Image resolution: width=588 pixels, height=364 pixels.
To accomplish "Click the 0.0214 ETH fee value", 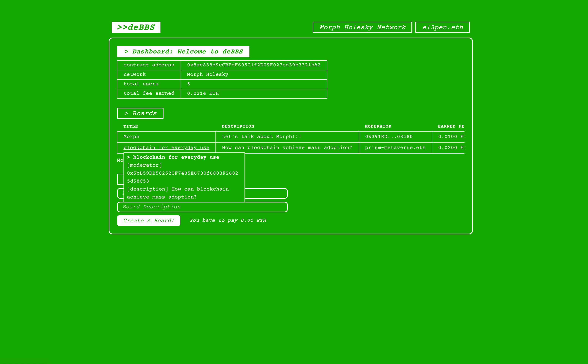I will point(203,93).
